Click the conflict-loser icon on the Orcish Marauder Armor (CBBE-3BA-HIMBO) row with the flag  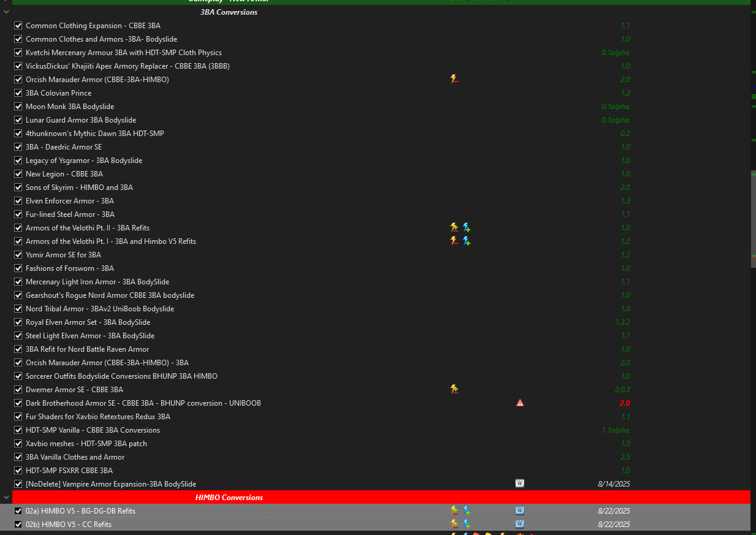tap(454, 79)
